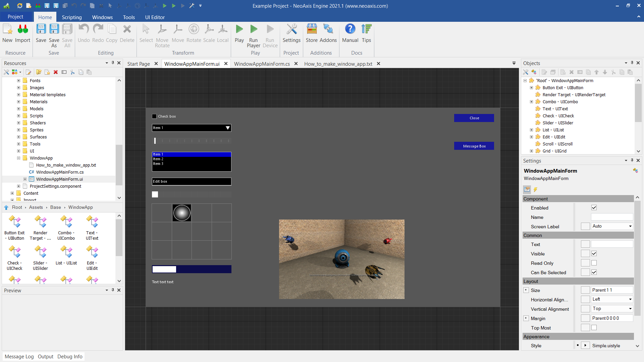Open the Horizontal Alignment dropdown

tap(612, 299)
